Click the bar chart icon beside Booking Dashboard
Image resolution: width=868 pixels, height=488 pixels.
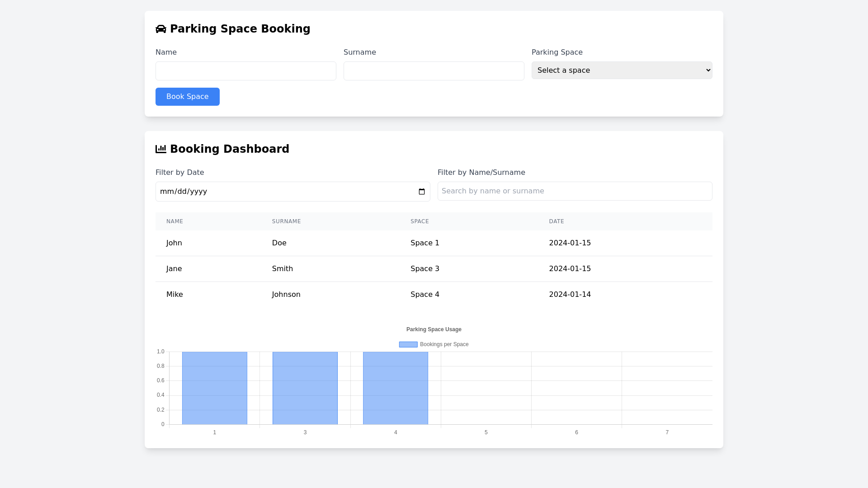(160, 149)
